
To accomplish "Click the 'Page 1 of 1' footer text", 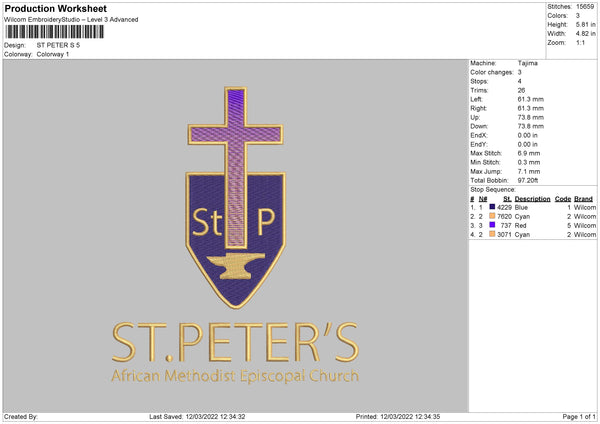I will pos(579,417).
